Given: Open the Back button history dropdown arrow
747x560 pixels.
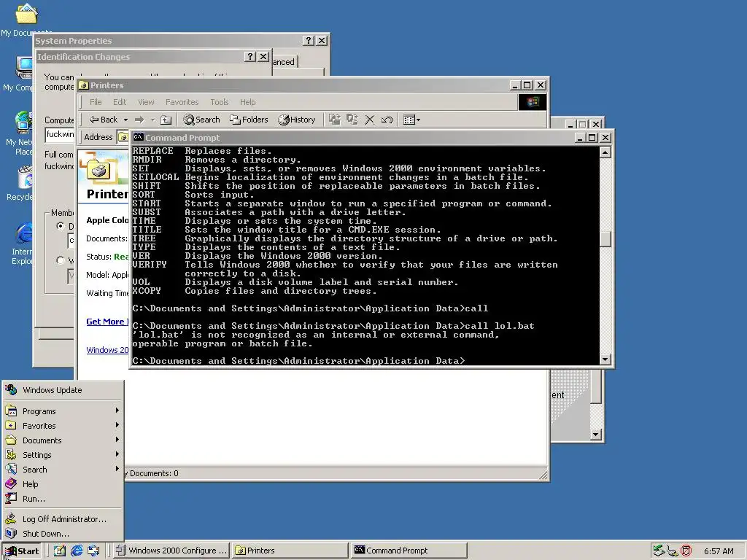Looking at the screenshot, I should pyautogui.click(x=125, y=120).
